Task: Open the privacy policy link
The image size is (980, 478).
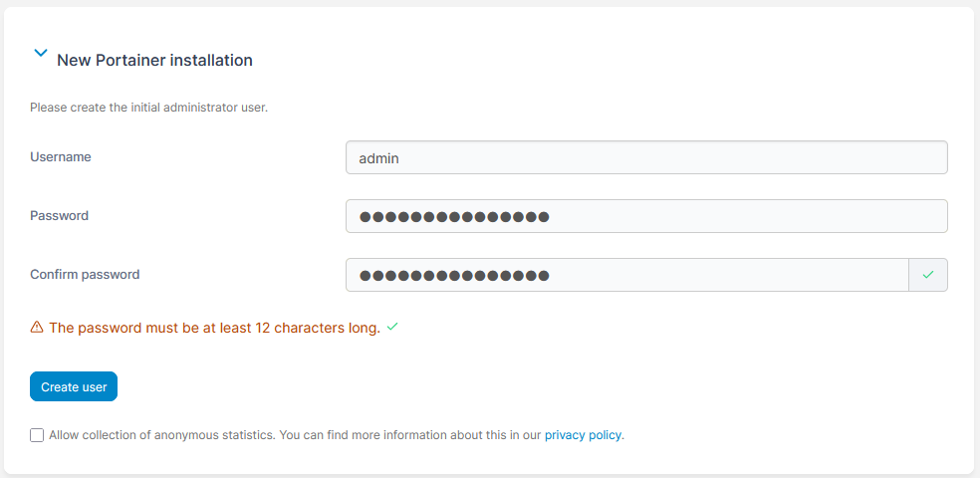Action: pyautogui.click(x=583, y=435)
